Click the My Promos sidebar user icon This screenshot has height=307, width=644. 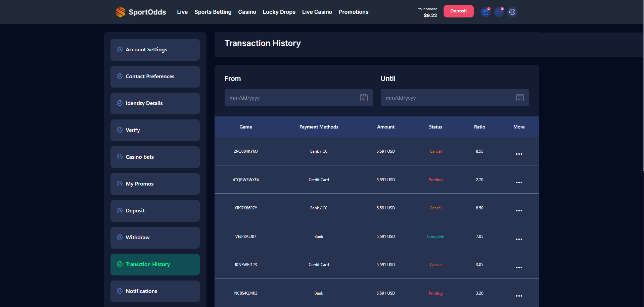[120, 184]
